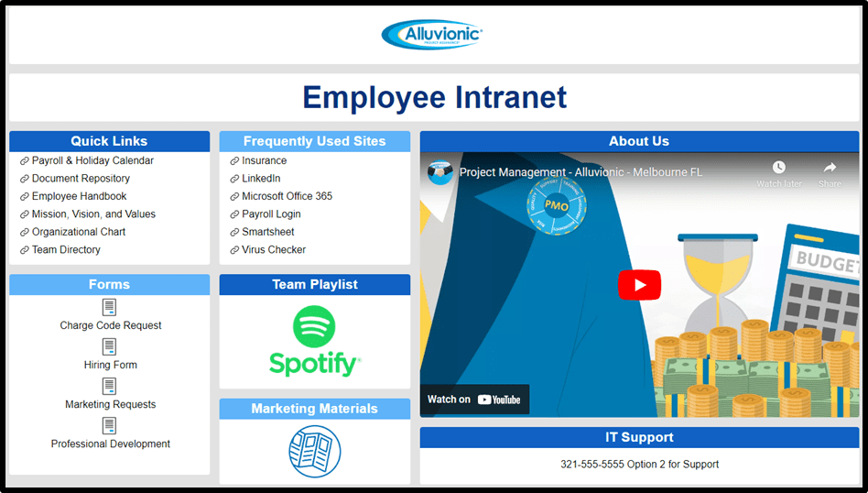The width and height of the screenshot is (868, 493).
Task: Click the link icon beside Team Directory
Action: tap(25, 250)
